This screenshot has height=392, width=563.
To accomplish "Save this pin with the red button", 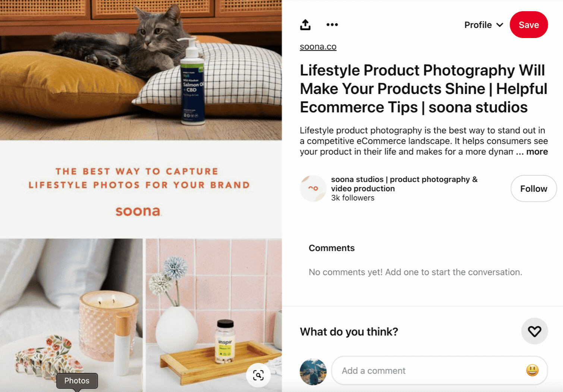I will (x=529, y=25).
